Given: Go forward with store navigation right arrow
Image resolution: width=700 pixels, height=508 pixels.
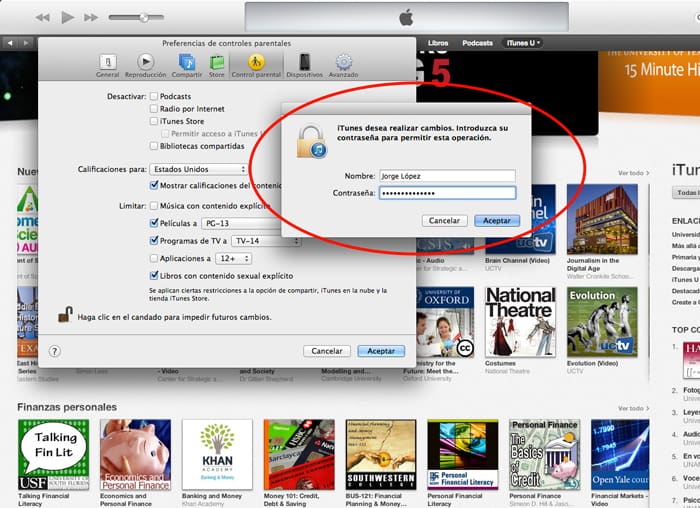Looking at the screenshot, I should [x=26, y=43].
